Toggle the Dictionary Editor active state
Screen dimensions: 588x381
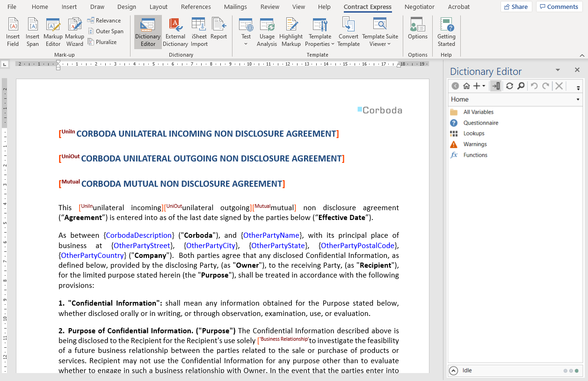pyautogui.click(x=495, y=86)
